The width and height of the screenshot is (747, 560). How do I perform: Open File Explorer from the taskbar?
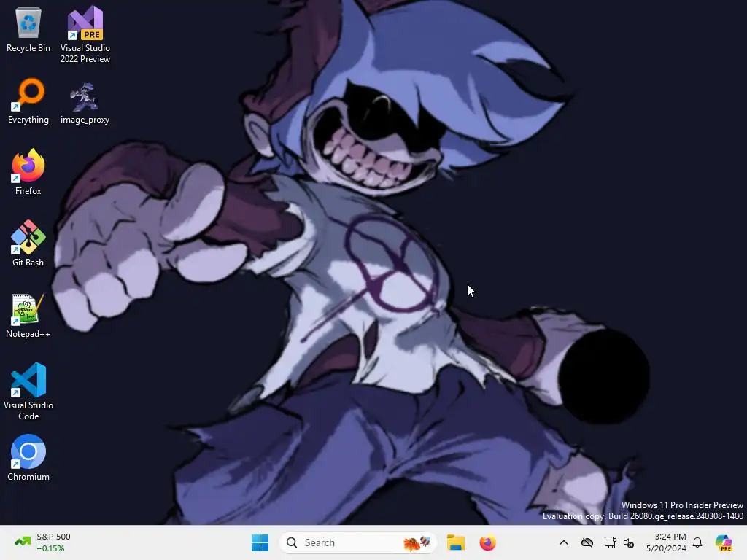pyautogui.click(x=456, y=542)
